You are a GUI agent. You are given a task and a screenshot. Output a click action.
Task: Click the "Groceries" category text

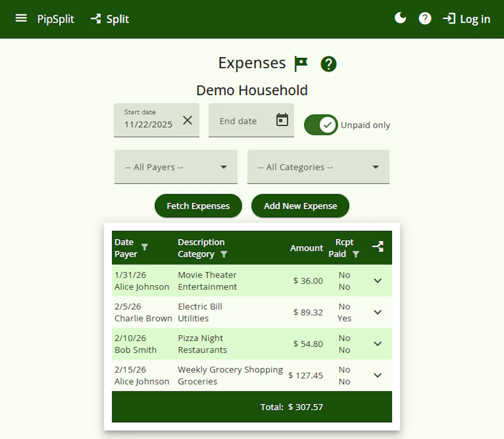pyautogui.click(x=198, y=381)
